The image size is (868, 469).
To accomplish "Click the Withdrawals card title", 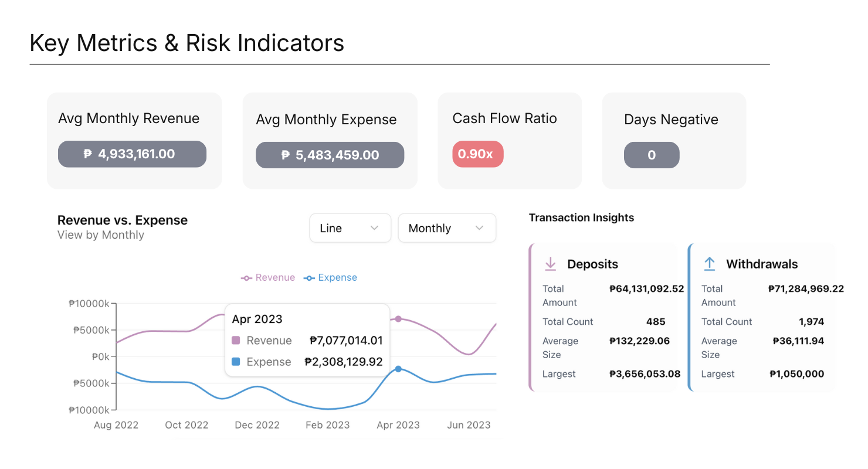I will (762, 264).
